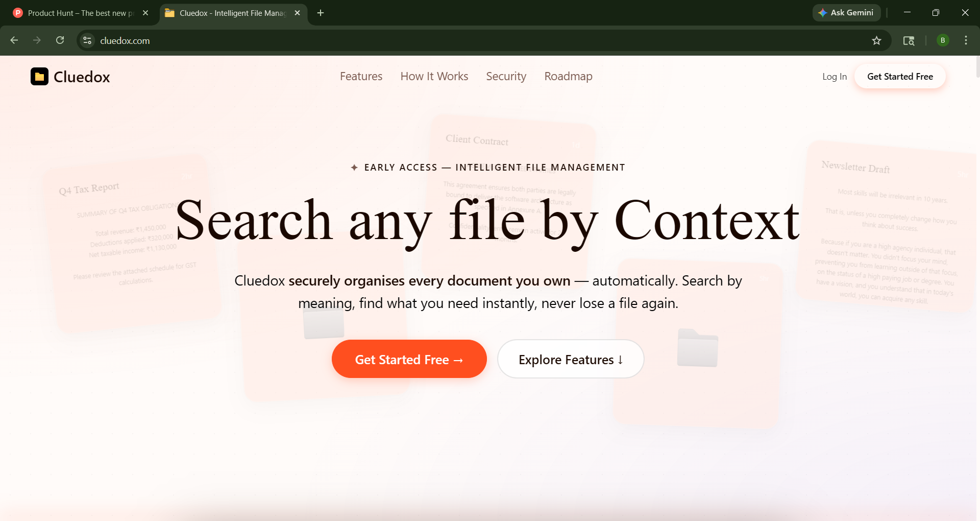Click the orange Get Started Free button
The width and height of the screenshot is (980, 521).
pos(409,359)
